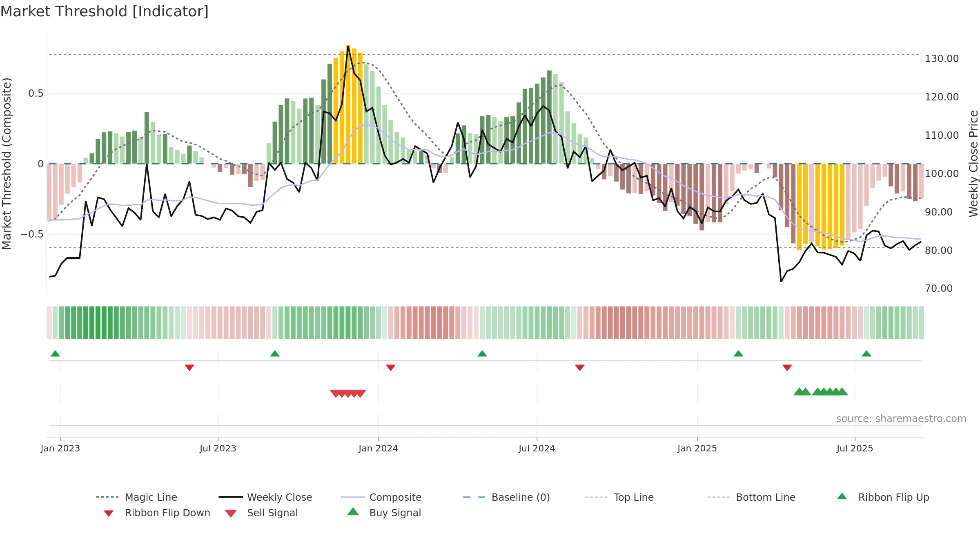The width and height of the screenshot is (980, 551).
Task: Click the chart title Market Threshold [Indicator]
Action: (x=105, y=11)
